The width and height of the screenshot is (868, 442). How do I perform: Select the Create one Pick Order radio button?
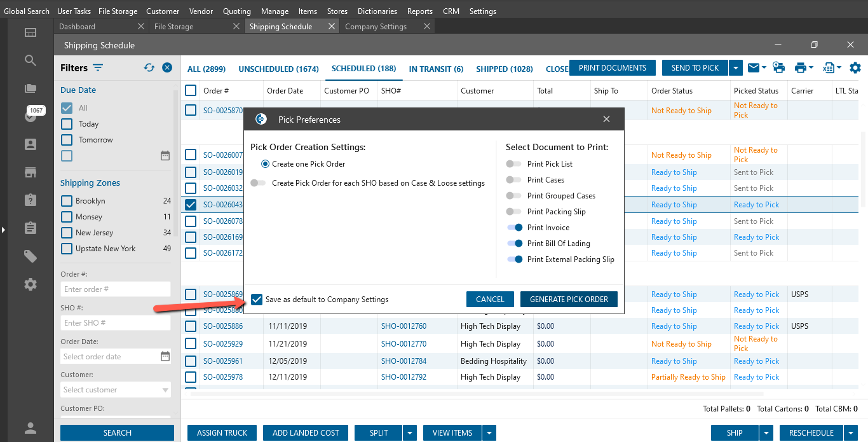tap(266, 164)
